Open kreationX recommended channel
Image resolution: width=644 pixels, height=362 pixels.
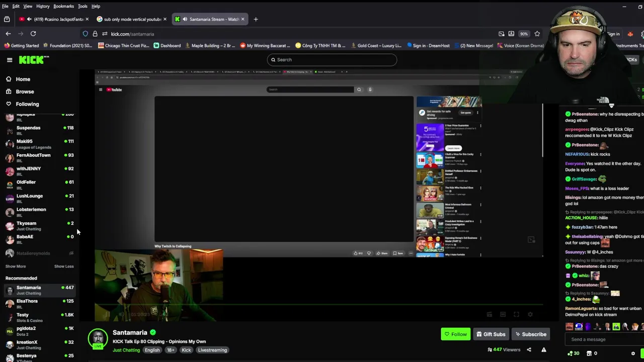pyautogui.click(x=39, y=344)
